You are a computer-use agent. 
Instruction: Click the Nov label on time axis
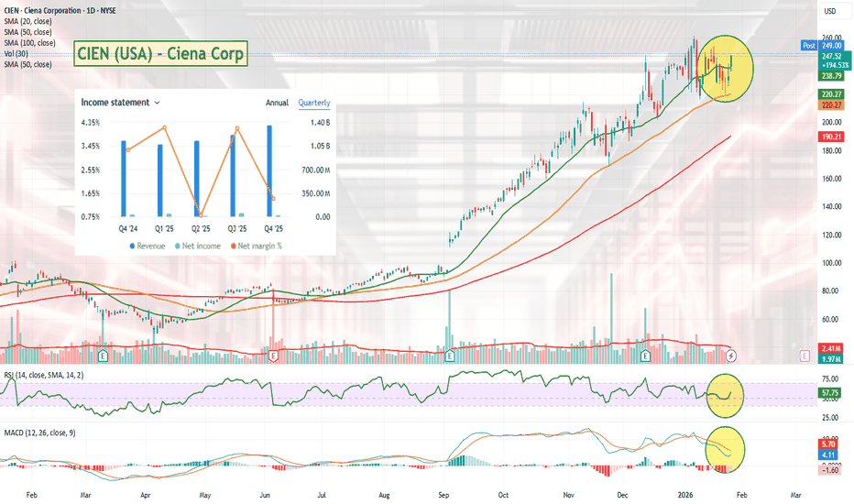point(569,495)
